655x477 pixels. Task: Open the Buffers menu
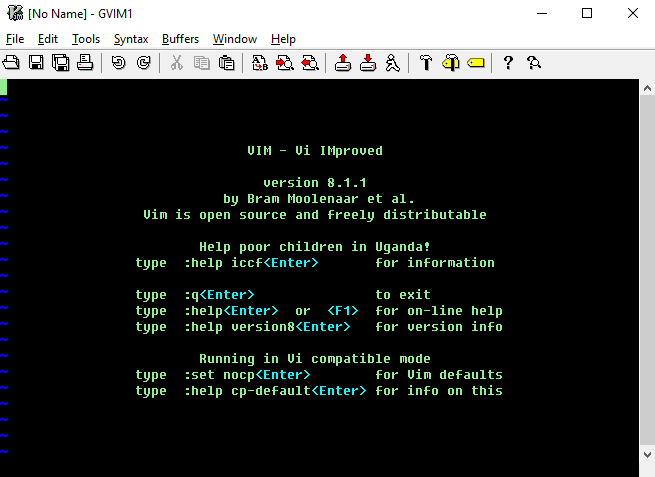[x=180, y=39]
